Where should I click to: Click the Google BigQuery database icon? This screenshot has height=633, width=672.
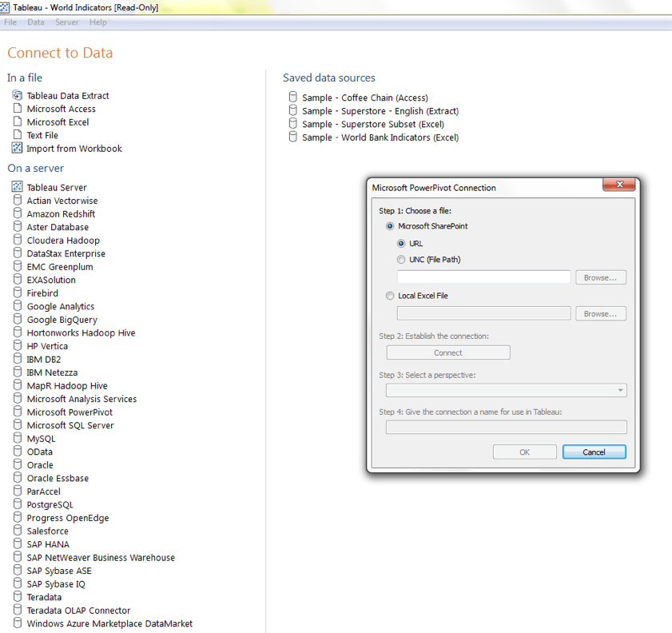18,319
